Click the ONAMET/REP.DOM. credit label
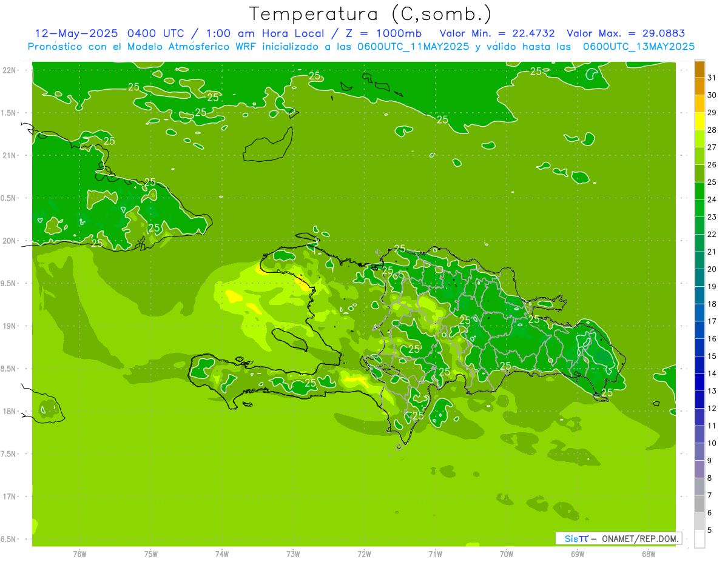Image resolution: width=728 pixels, height=562 pixels. click(639, 538)
